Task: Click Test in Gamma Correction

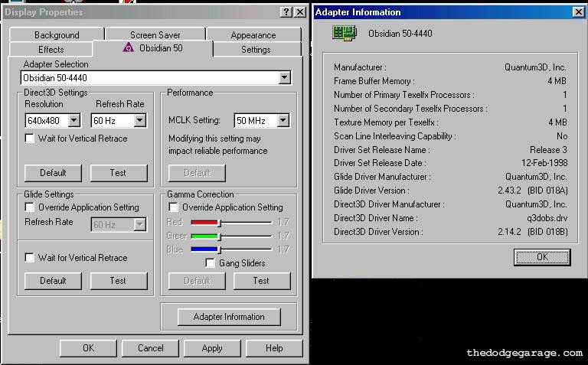Action: coord(262,281)
